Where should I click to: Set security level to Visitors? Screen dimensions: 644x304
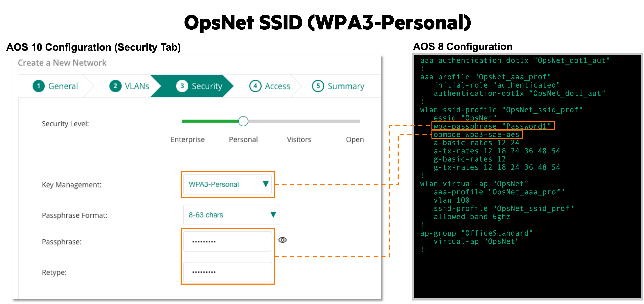click(x=299, y=139)
